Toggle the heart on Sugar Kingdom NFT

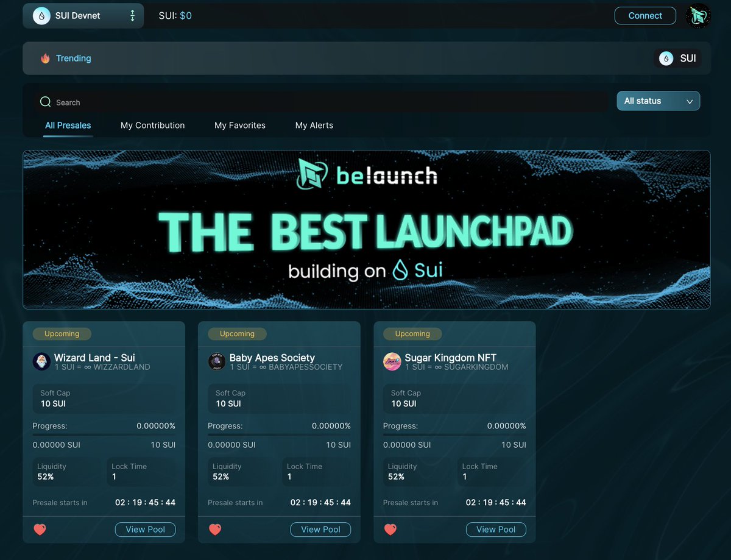click(x=390, y=530)
